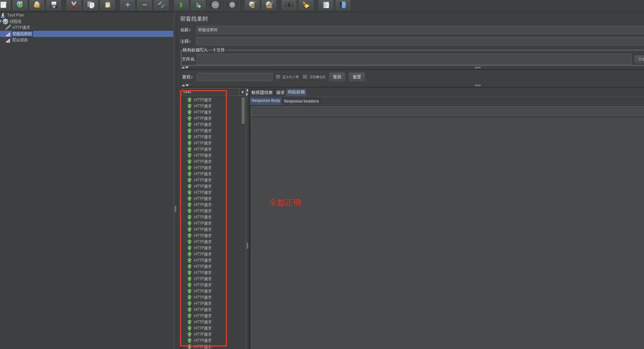The image size is (644, 349).
Task: Select 聚合报告 aggregate report node
Action: (20, 40)
